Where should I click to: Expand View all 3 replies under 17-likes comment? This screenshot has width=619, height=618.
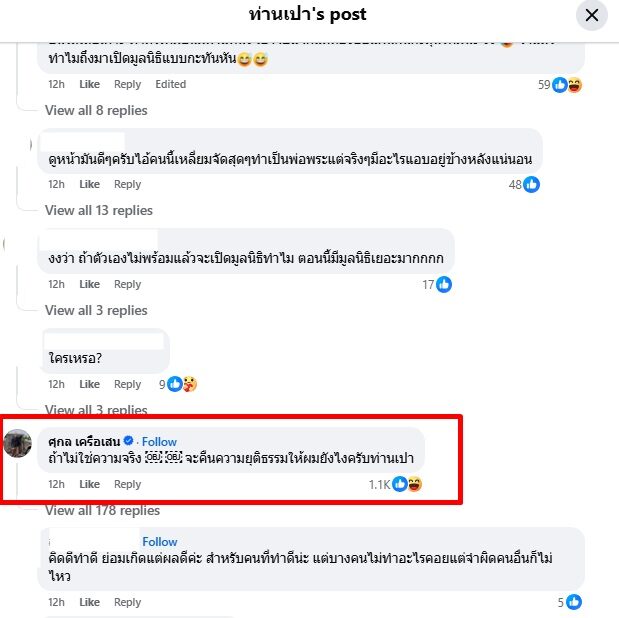(x=96, y=310)
